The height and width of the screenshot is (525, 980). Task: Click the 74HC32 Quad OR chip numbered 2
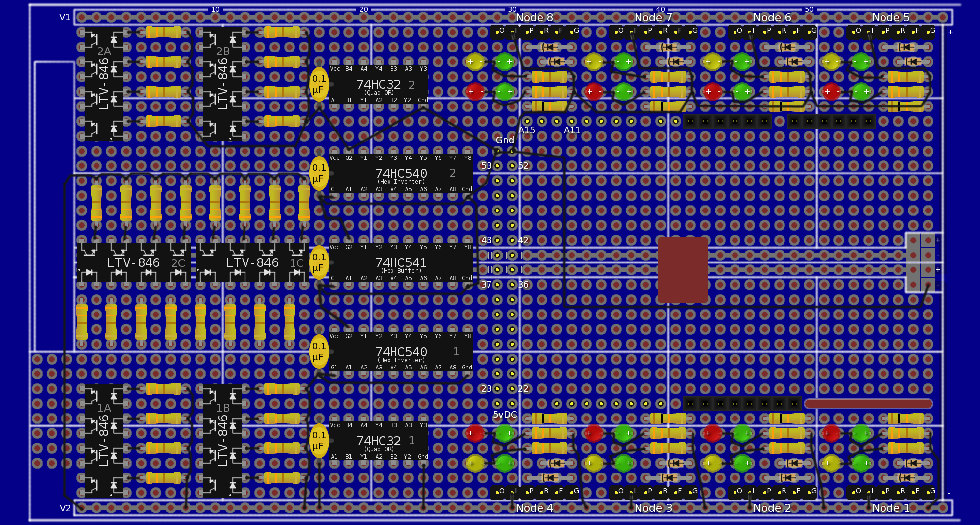[x=379, y=84]
